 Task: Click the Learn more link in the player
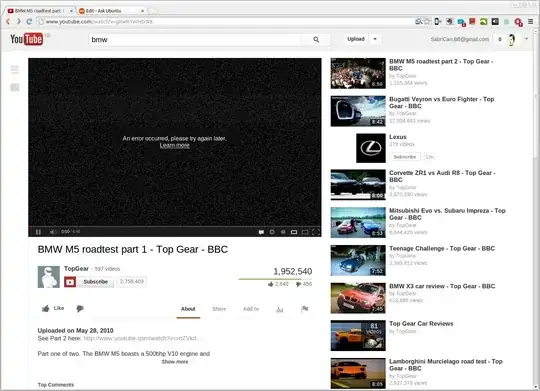(x=175, y=145)
